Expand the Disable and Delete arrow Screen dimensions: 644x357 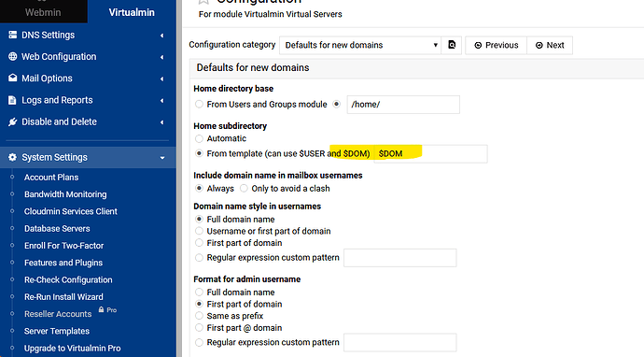(x=161, y=122)
